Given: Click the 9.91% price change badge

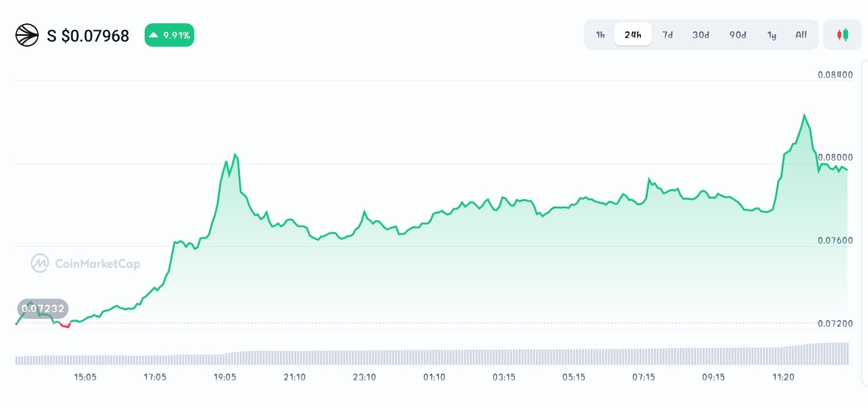Looking at the screenshot, I should tap(169, 35).
